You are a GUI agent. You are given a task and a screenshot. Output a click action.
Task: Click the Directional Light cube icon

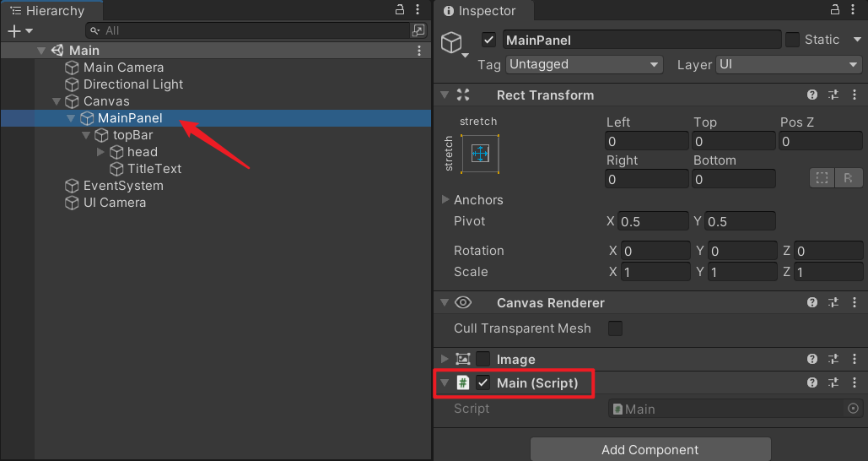pos(72,84)
